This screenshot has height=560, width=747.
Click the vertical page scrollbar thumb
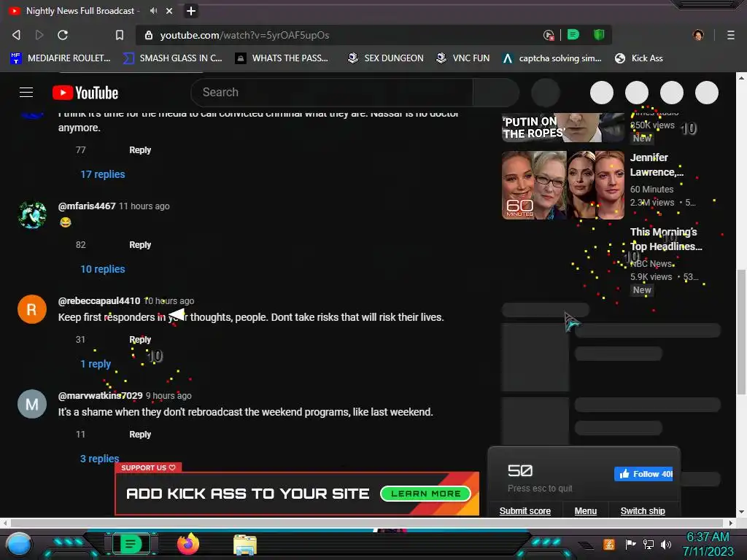pos(741,332)
